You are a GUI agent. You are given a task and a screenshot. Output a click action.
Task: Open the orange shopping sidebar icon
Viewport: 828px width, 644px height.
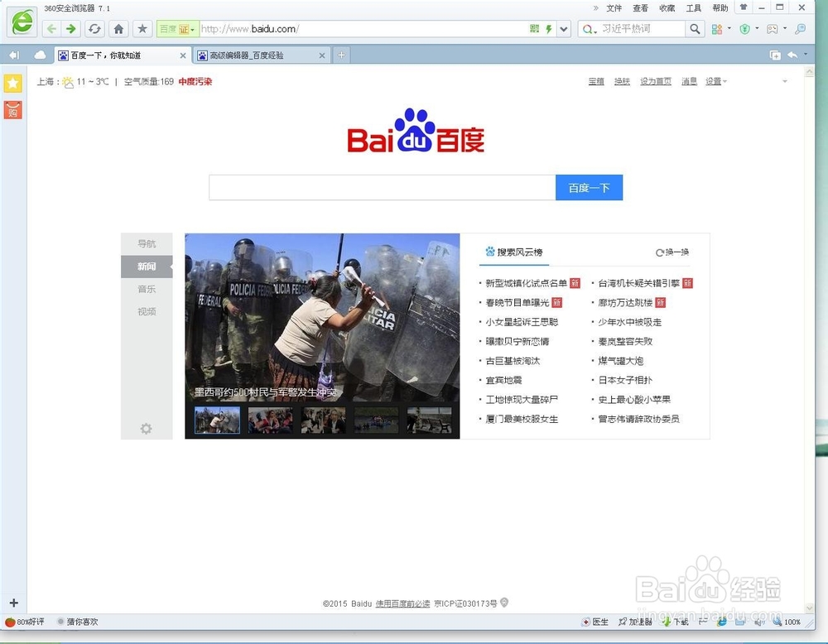click(13, 110)
